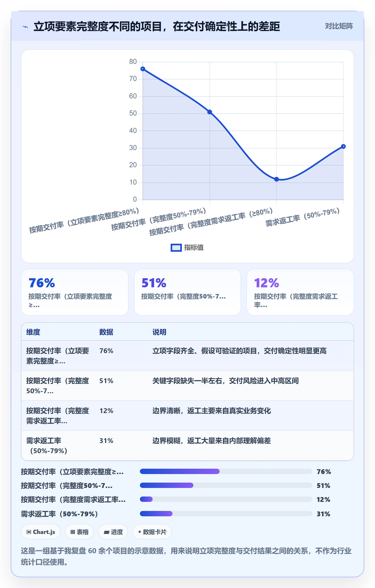Select the 76% stat card

point(75,292)
